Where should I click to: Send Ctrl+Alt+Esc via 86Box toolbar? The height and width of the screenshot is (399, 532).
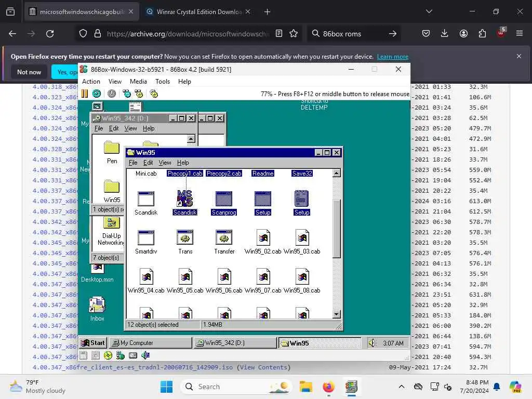(139, 94)
